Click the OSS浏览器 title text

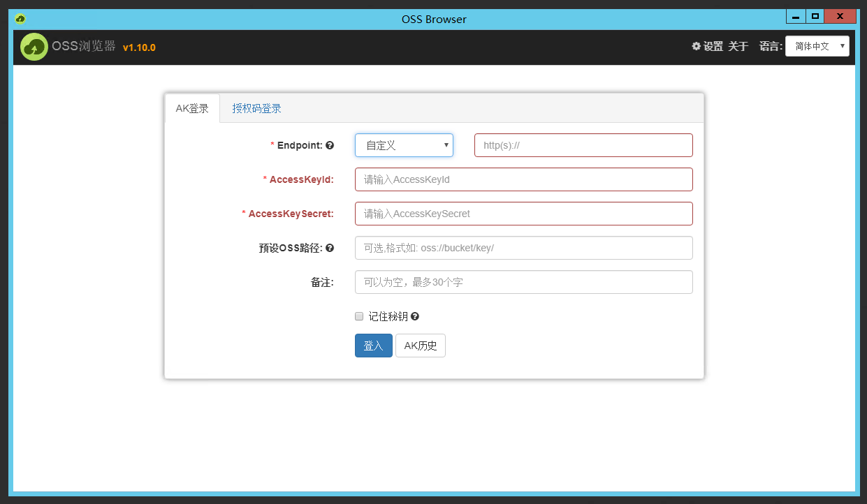coord(84,46)
